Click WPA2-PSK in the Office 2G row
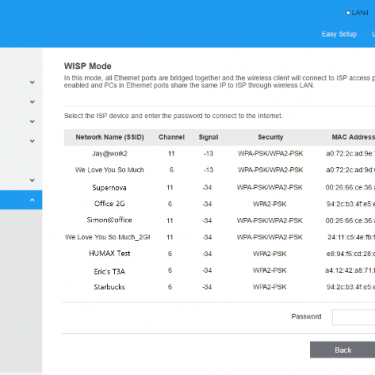 click(x=269, y=204)
